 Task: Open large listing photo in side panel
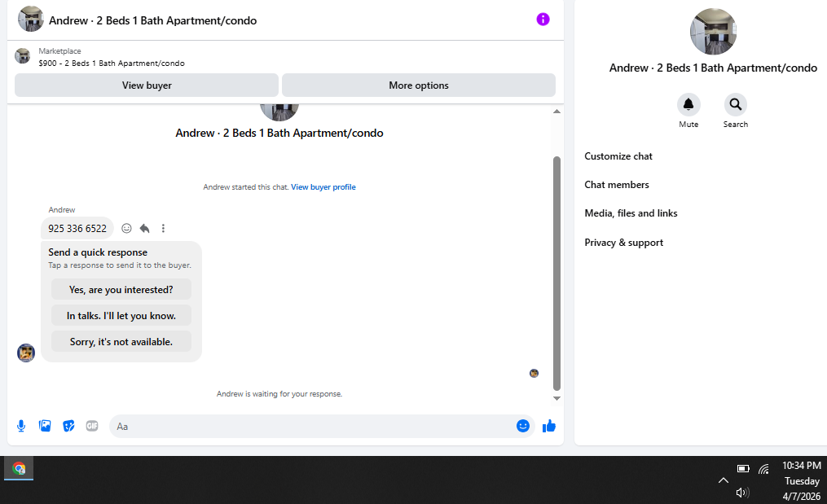point(713,32)
